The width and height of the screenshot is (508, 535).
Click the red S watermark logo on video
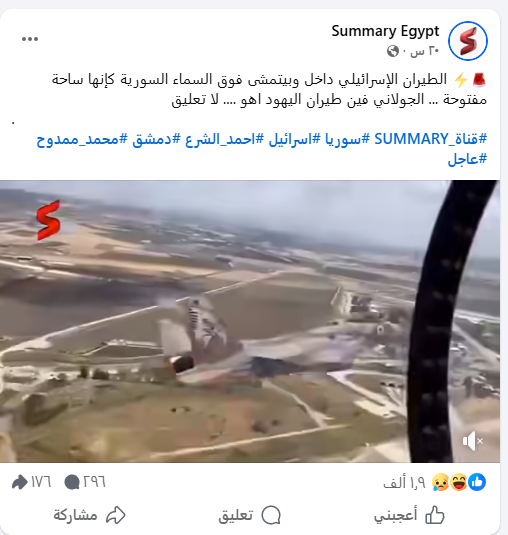[x=48, y=220]
